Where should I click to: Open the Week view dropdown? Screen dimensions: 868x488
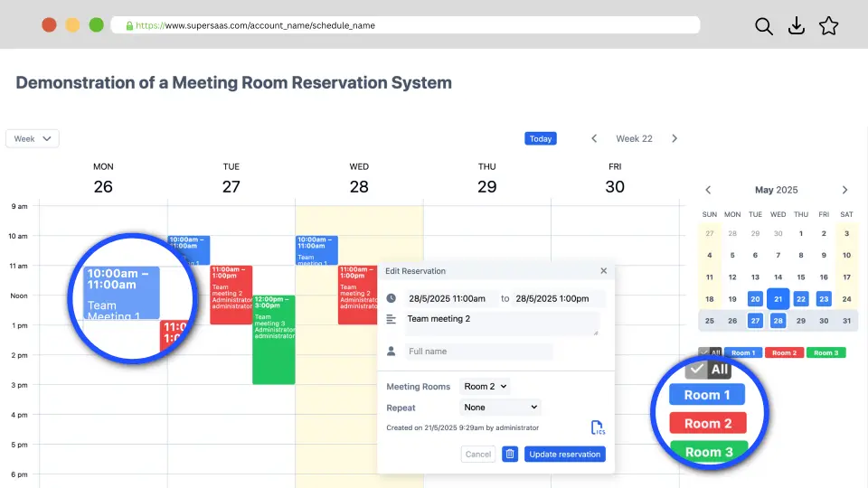(x=33, y=138)
